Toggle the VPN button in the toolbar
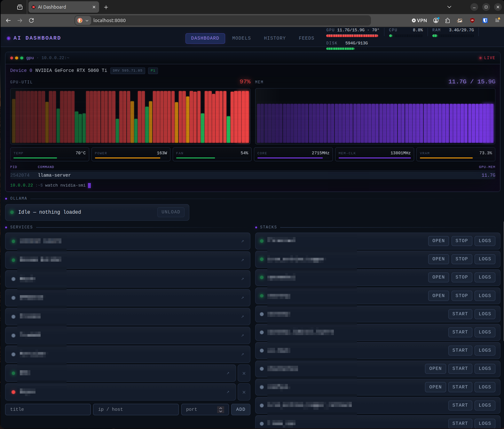The height and width of the screenshot is (429, 504). (419, 20)
